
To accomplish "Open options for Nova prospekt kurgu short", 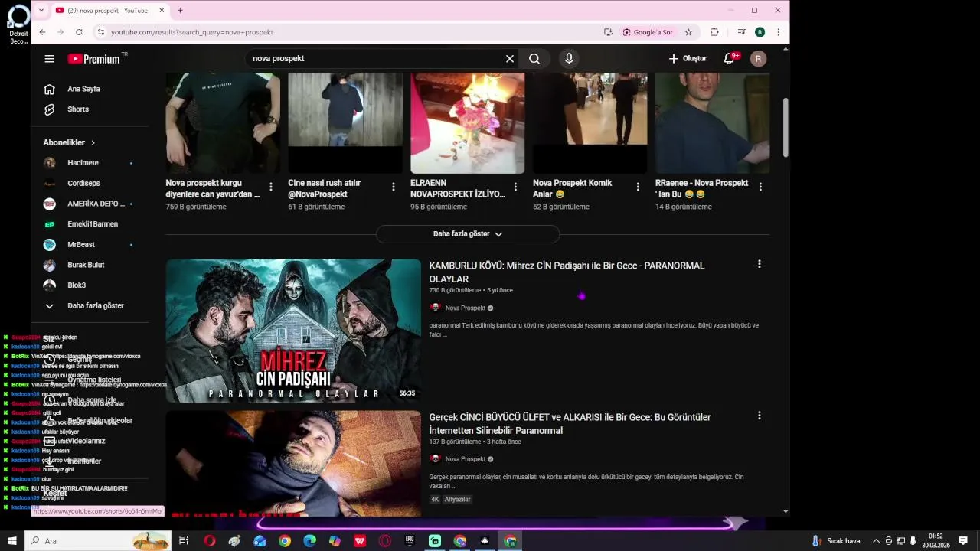I will click(x=270, y=187).
